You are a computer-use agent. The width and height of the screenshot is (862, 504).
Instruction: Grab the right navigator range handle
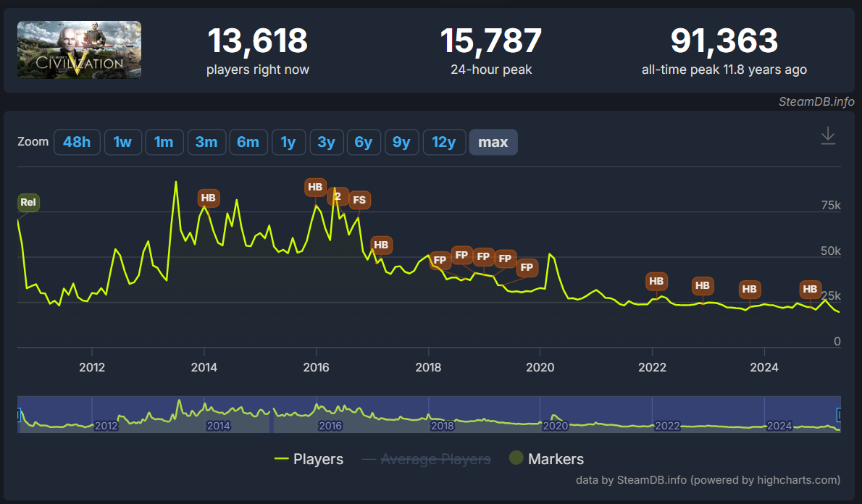click(839, 414)
